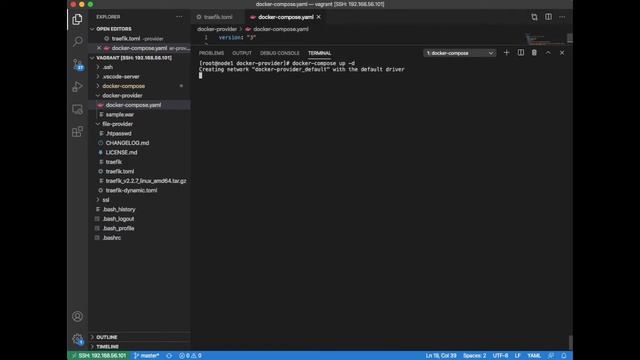
Task: Click YAML language mode in status bar
Action: [x=534, y=356]
